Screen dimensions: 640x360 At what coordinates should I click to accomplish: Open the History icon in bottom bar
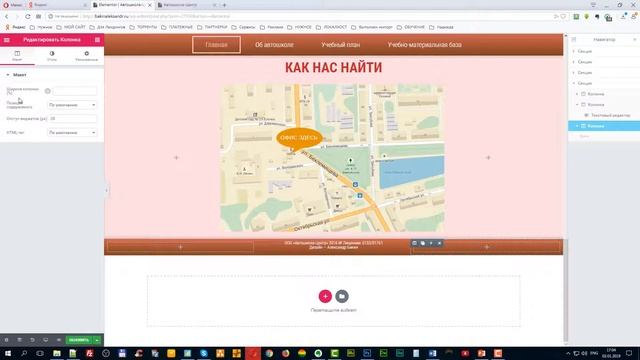click(32, 340)
